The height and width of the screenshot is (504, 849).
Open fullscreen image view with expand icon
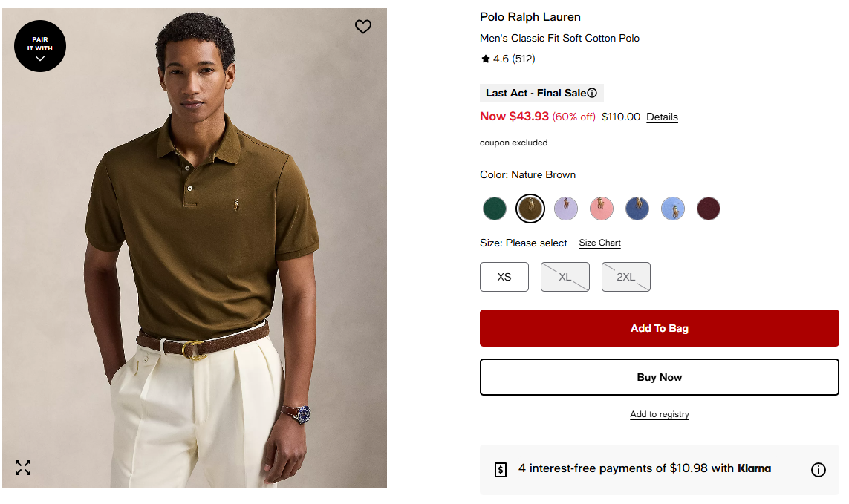23,468
